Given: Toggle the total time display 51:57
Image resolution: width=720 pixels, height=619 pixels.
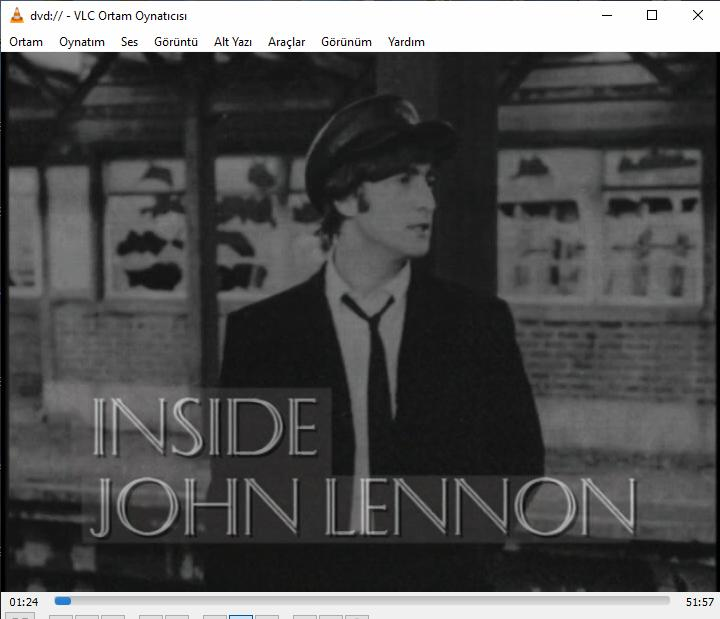Looking at the screenshot, I should point(699,602).
